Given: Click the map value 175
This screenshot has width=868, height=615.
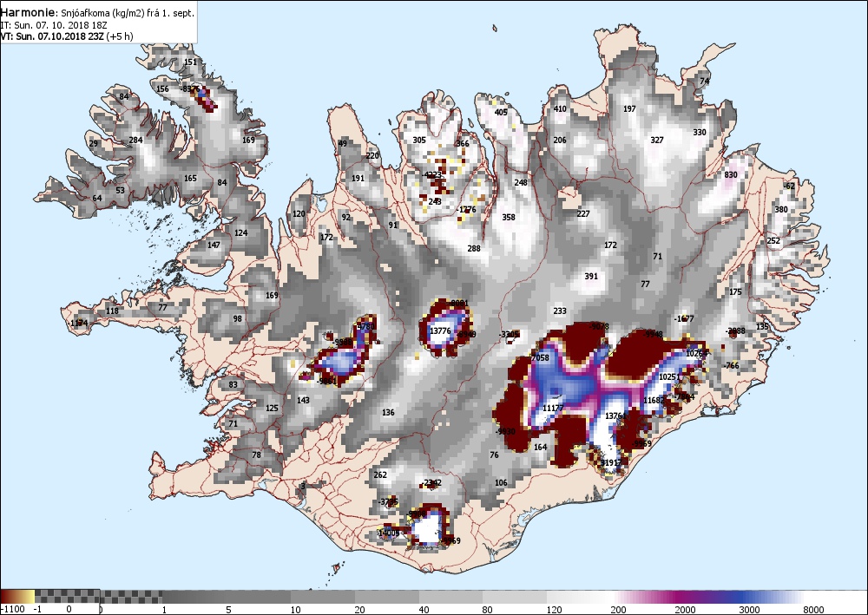Looking at the screenshot, I should click(735, 292).
